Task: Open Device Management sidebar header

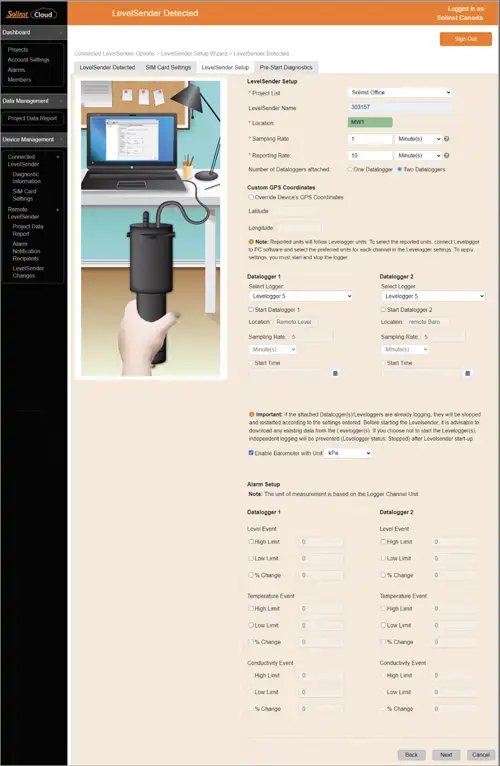Action: 33,140
